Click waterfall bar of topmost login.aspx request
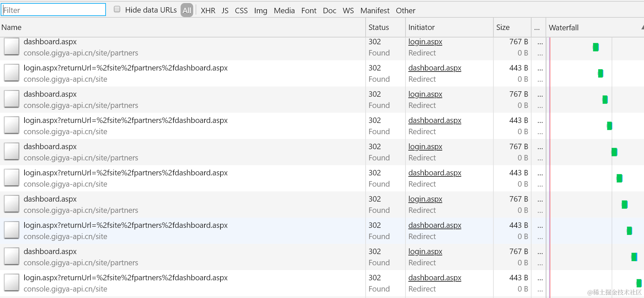Image resolution: width=644 pixels, height=298 pixels. point(600,73)
